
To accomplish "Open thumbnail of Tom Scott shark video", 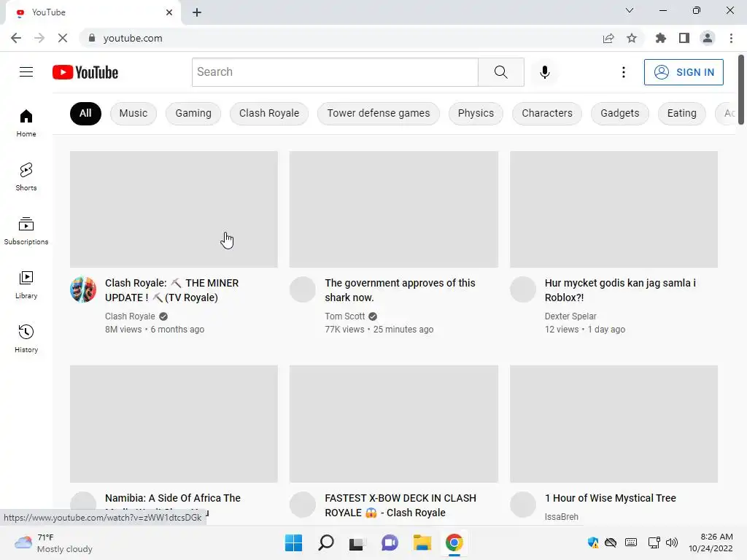I will [x=393, y=209].
